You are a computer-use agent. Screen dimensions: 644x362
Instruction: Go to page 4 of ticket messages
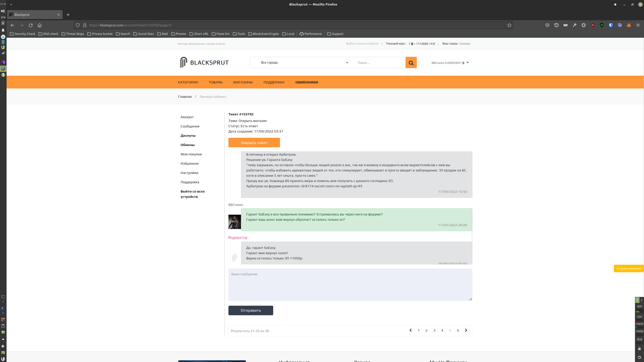442,331
